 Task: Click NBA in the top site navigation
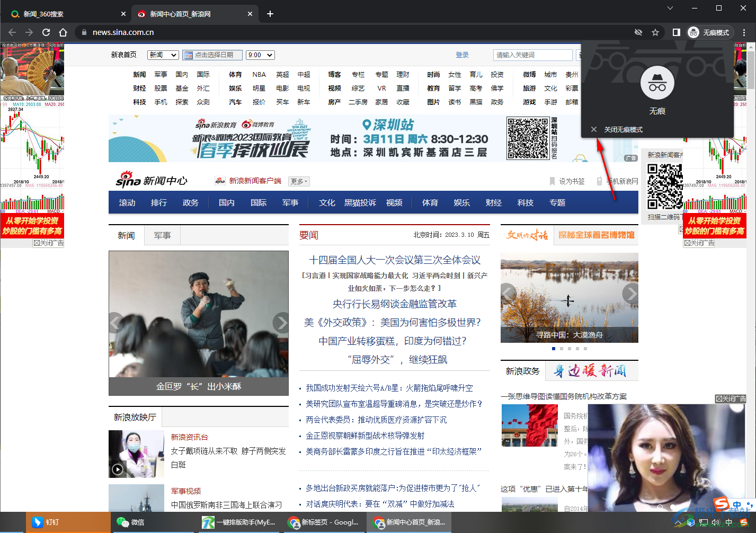(x=259, y=75)
